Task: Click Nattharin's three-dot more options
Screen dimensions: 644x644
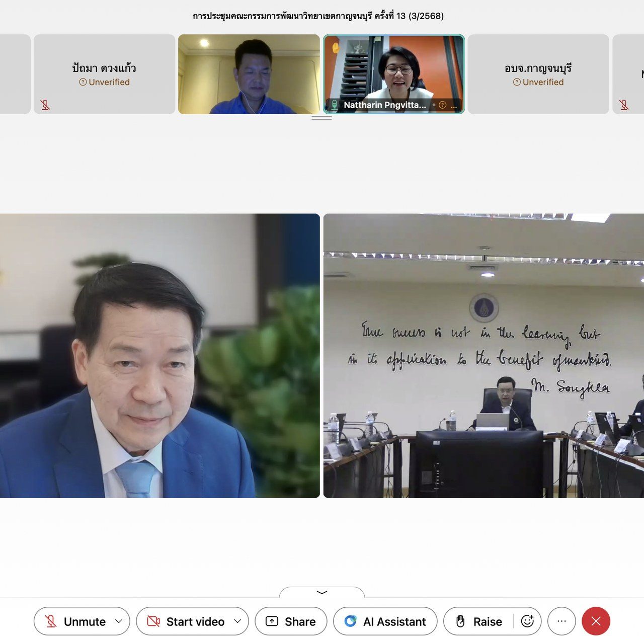Action: pyautogui.click(x=454, y=105)
